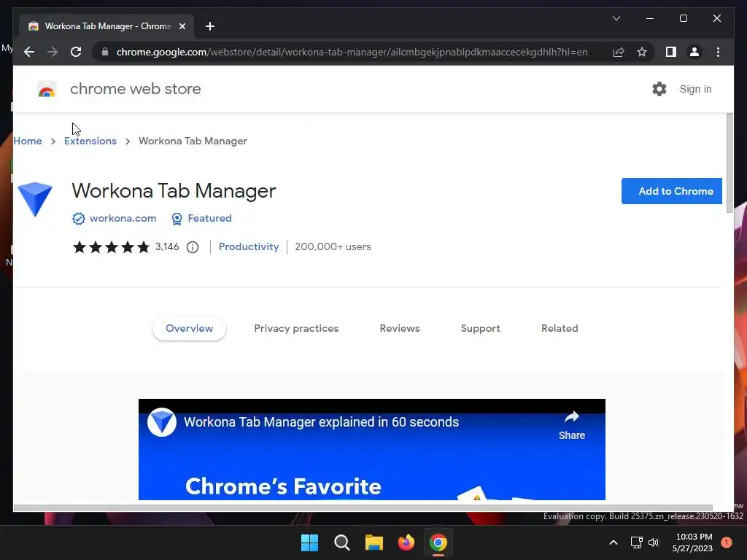Click the Chrome Web Store logo
The image size is (747, 560).
47,89
